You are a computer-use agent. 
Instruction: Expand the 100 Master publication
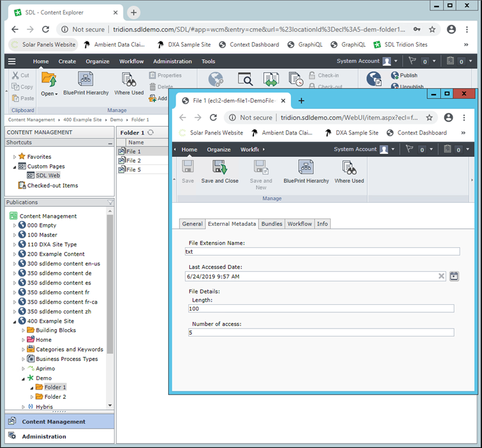pyautogui.click(x=14, y=235)
